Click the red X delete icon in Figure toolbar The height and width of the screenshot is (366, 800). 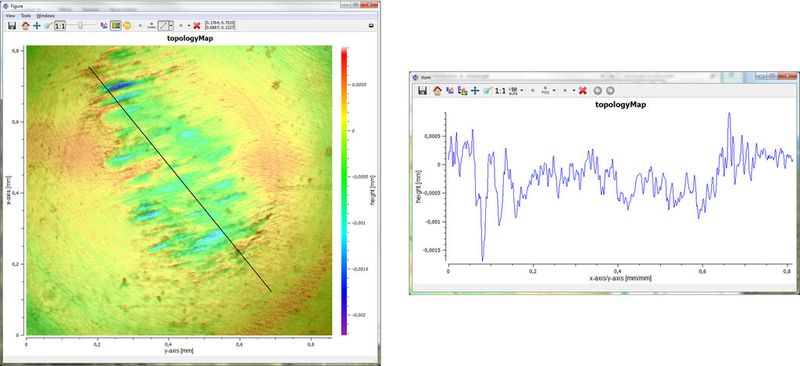(197, 26)
